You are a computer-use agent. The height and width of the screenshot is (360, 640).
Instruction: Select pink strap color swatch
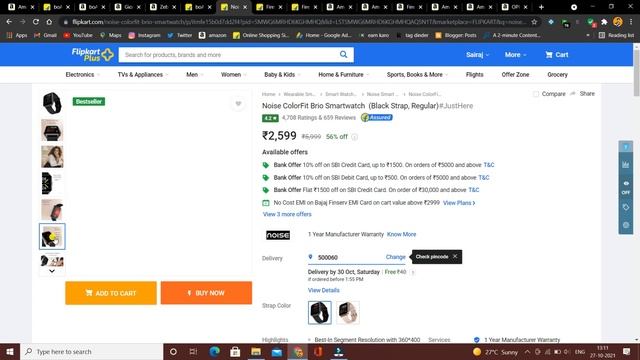point(348,313)
